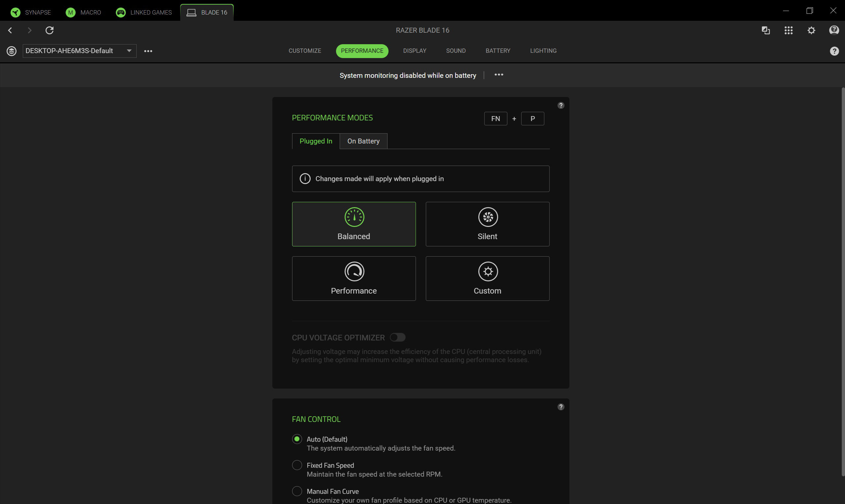The image size is (845, 504).
Task: Open the profile options three-dot menu
Action: [148, 51]
